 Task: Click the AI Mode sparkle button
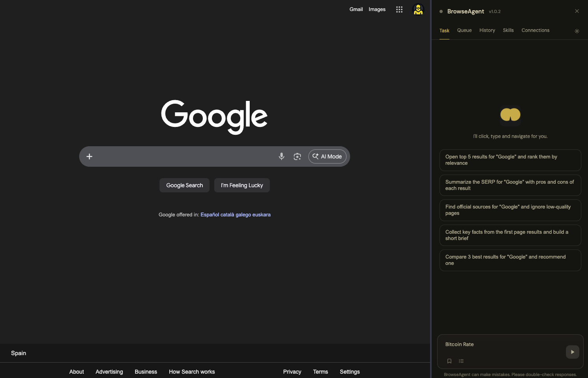click(327, 156)
